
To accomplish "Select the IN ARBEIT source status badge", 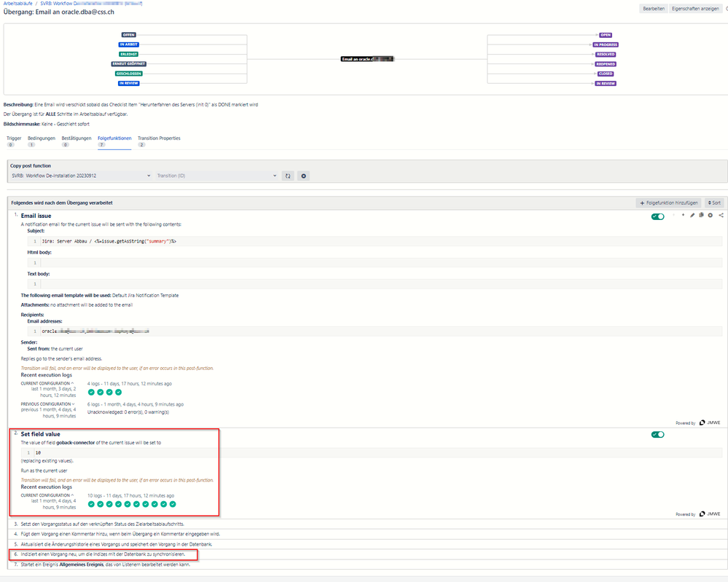I will [x=128, y=44].
